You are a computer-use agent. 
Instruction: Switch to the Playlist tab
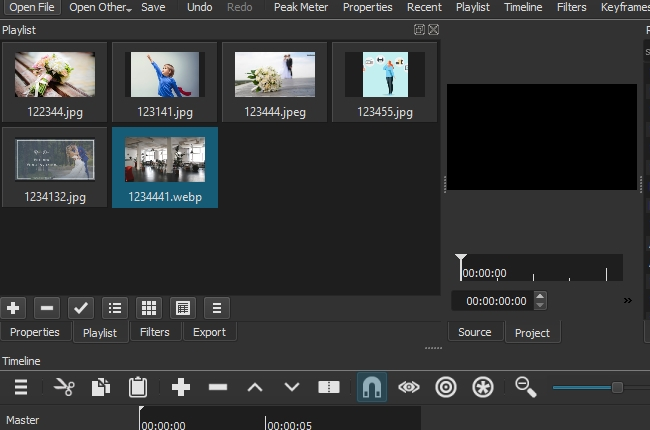coord(100,333)
